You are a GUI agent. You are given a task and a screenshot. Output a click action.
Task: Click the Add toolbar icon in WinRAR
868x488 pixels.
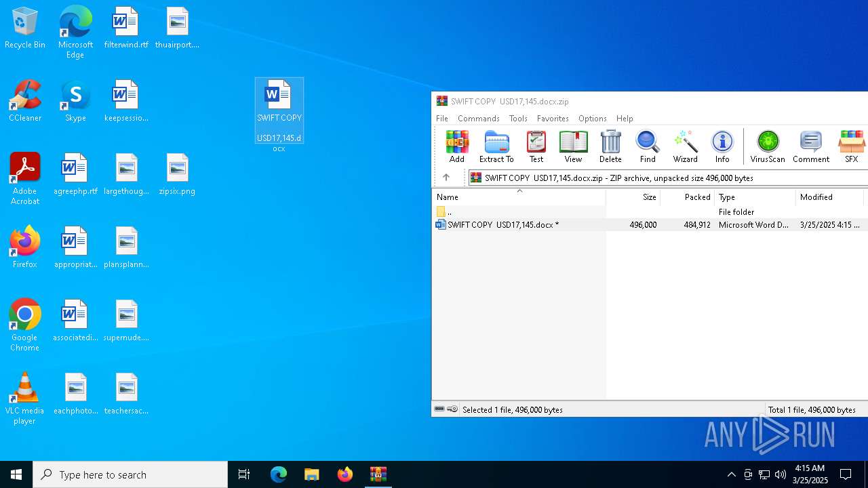pos(457,146)
